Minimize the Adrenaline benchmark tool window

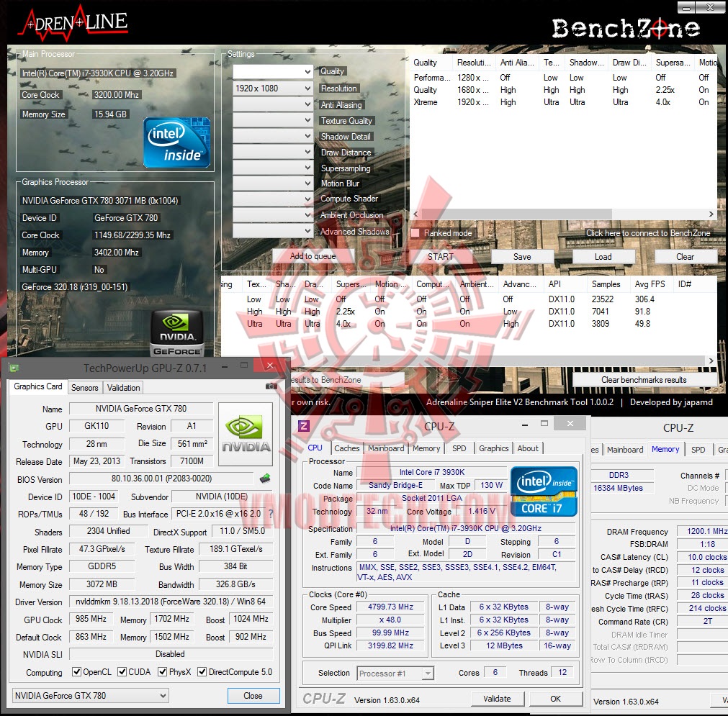pos(686,7)
